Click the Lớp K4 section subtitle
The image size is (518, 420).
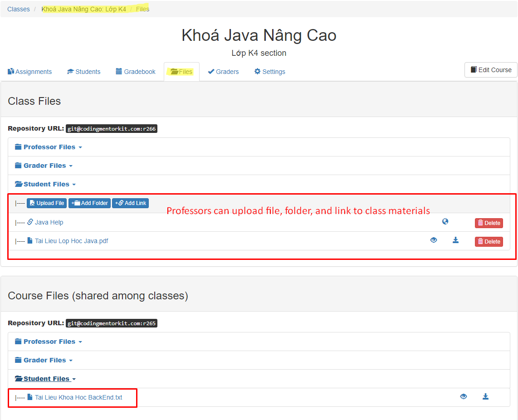pyautogui.click(x=259, y=53)
